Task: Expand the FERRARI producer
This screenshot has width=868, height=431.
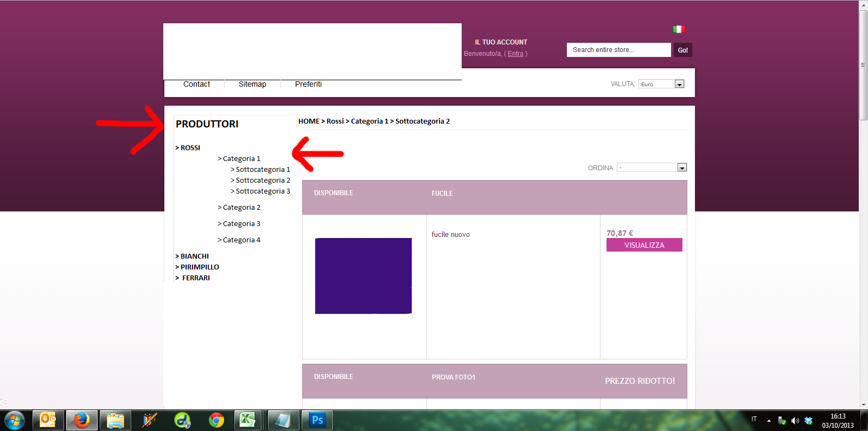Action: point(193,278)
